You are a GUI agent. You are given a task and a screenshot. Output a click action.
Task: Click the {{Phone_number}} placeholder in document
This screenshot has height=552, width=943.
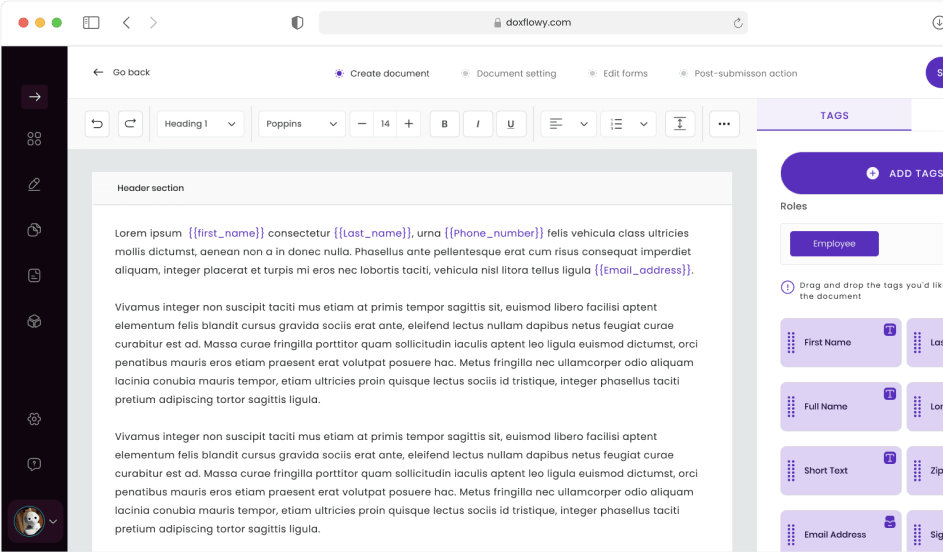point(494,233)
